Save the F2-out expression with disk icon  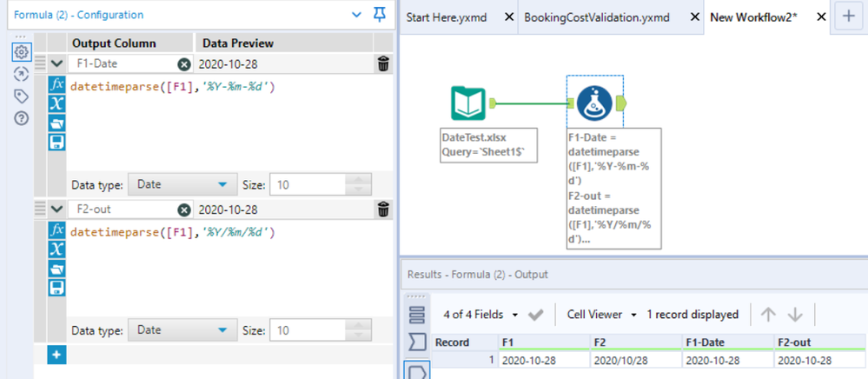[57, 288]
